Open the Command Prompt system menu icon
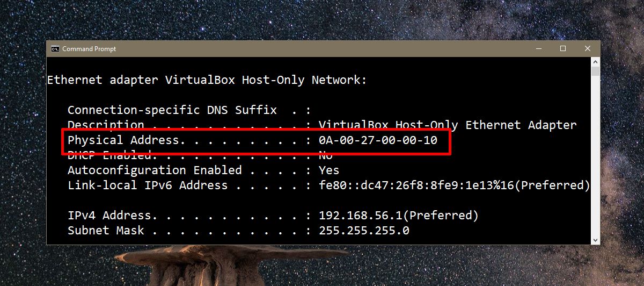The width and height of the screenshot is (644, 286). tap(55, 49)
